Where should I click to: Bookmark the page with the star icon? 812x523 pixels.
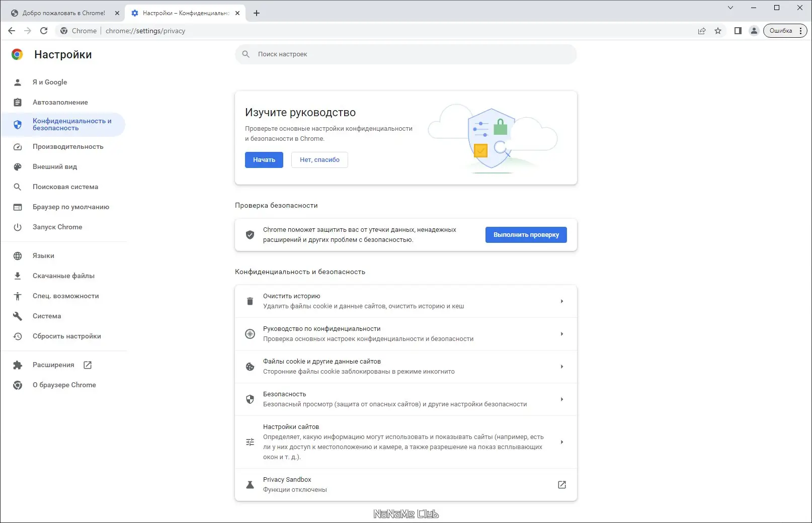coord(718,31)
